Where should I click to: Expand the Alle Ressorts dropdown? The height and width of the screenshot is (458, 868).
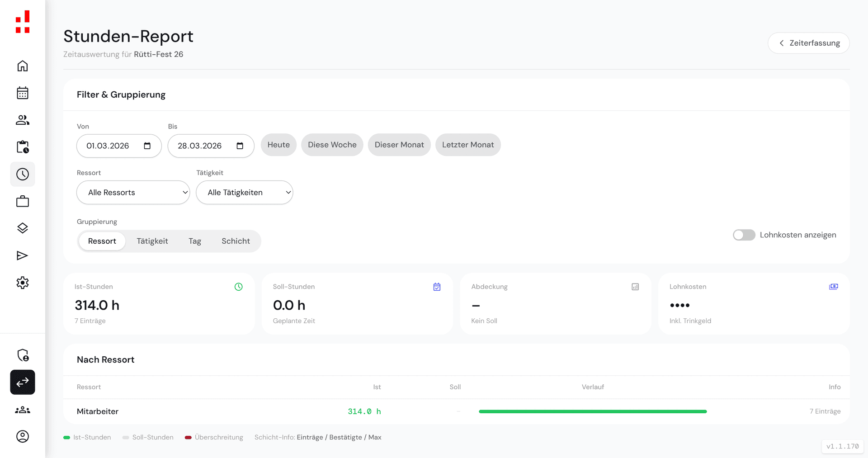coord(133,193)
